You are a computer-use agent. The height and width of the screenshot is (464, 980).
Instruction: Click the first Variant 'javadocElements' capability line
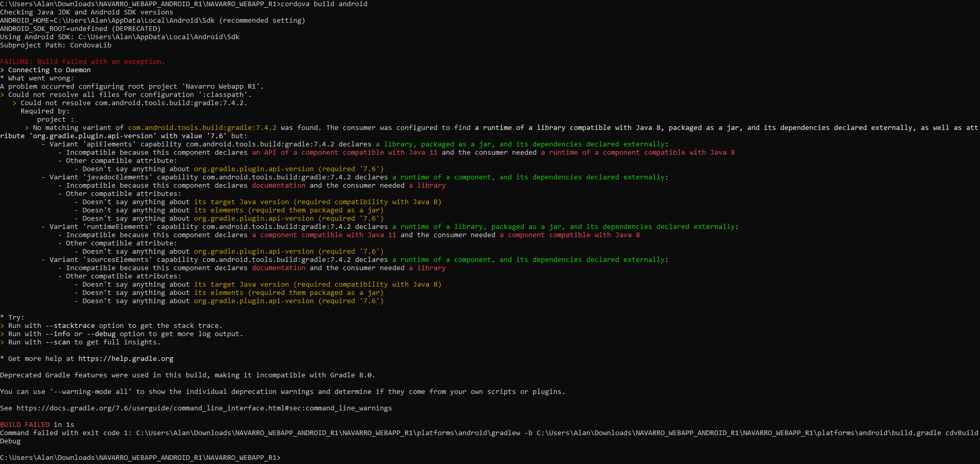355,177
